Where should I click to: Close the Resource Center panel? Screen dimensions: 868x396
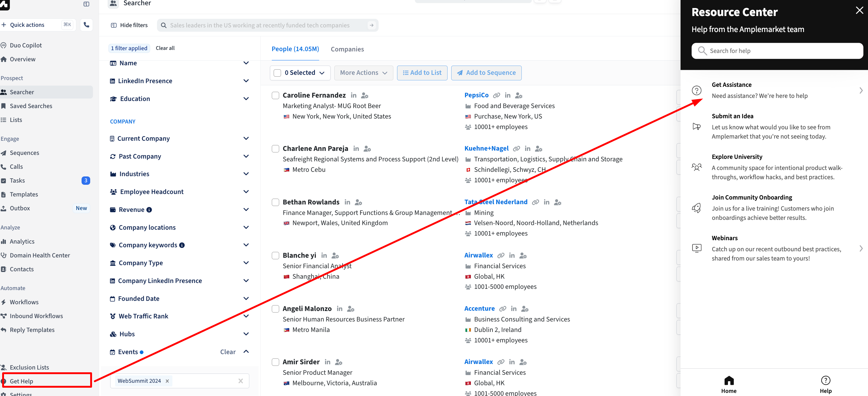[x=859, y=10]
